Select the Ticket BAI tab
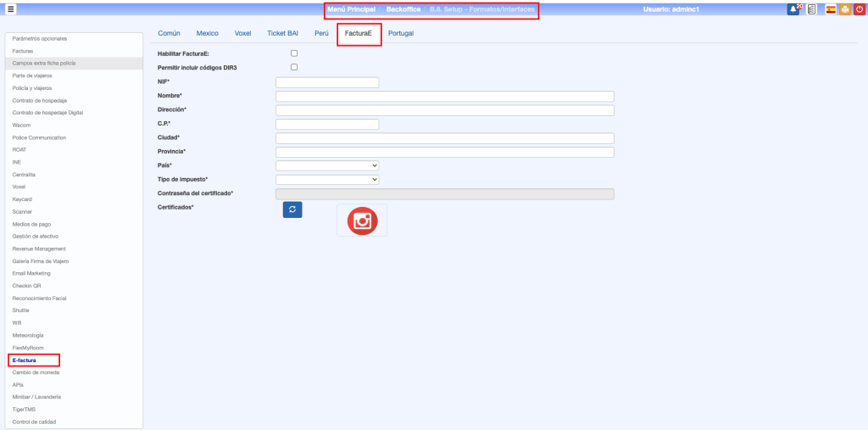 click(282, 33)
